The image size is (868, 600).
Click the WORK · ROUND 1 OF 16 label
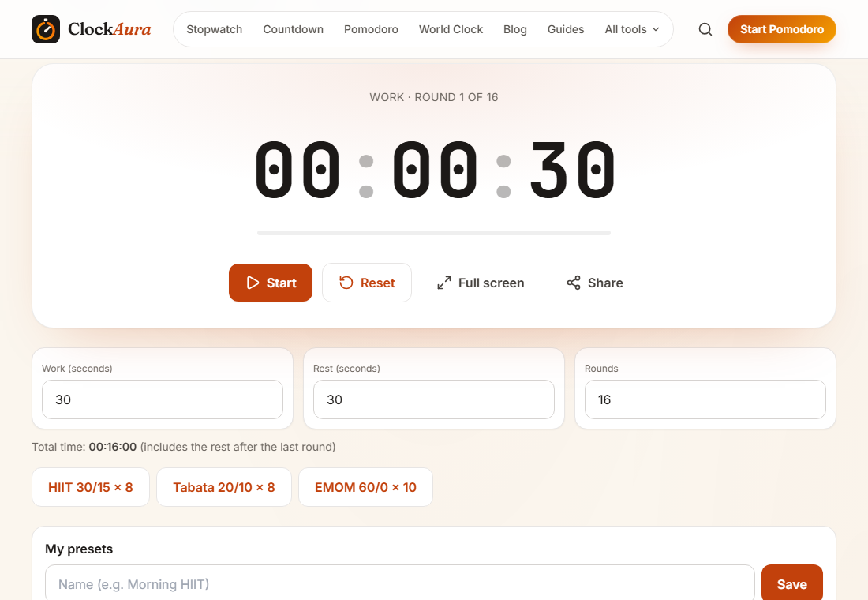[x=434, y=97]
